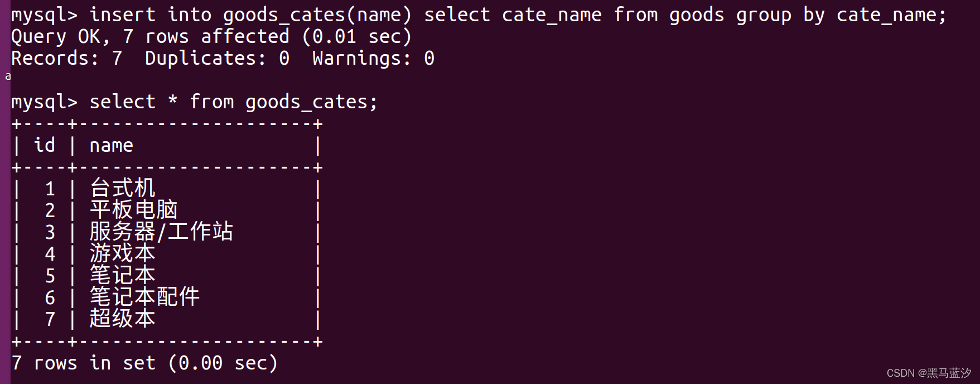The height and width of the screenshot is (384, 980).
Task: Click the id value 1 cell
Action: click(x=50, y=189)
